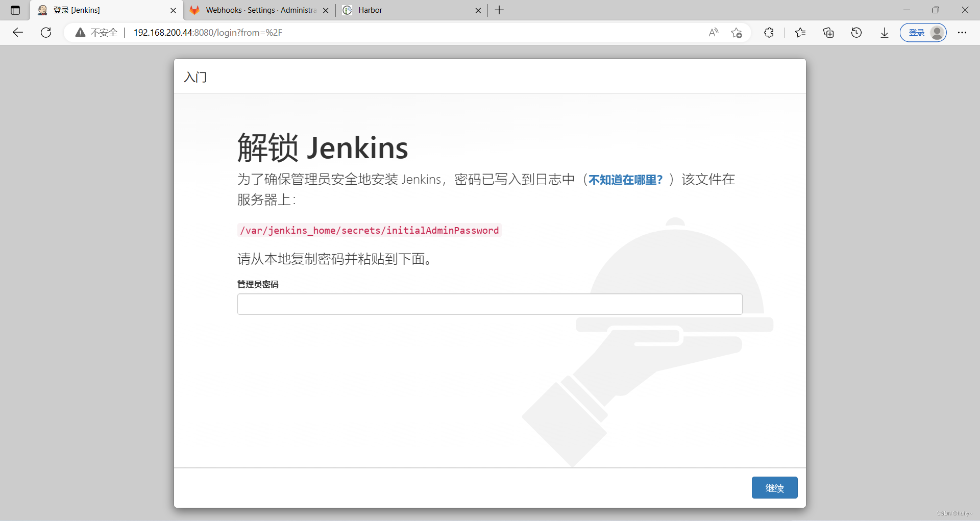The image size is (980, 521).
Task: Reload the Jenkins login page
Action: pos(46,33)
